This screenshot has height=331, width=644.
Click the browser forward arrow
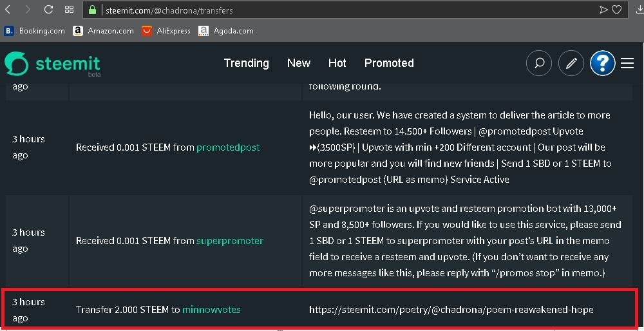[28, 10]
